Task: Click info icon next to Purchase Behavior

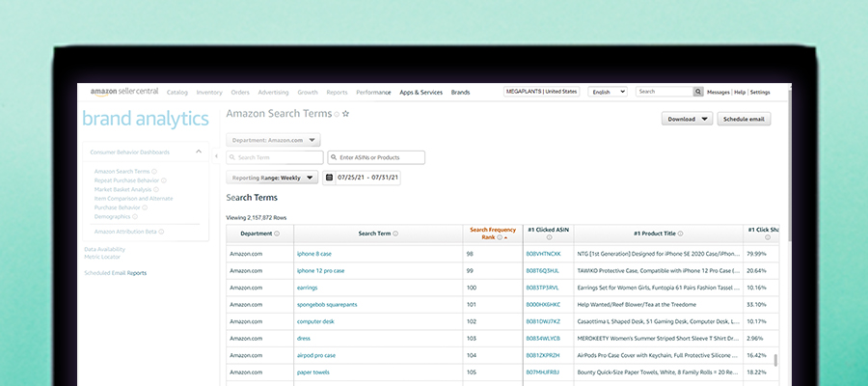Action: (x=145, y=207)
